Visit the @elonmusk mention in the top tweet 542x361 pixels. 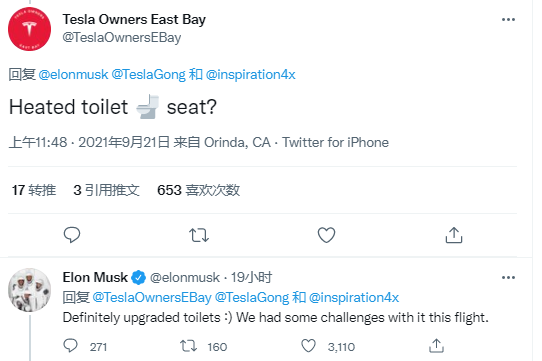pyautogui.click(x=73, y=74)
